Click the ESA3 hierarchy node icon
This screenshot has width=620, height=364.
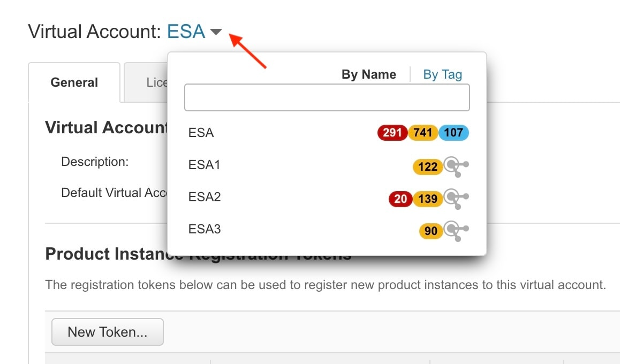456,231
